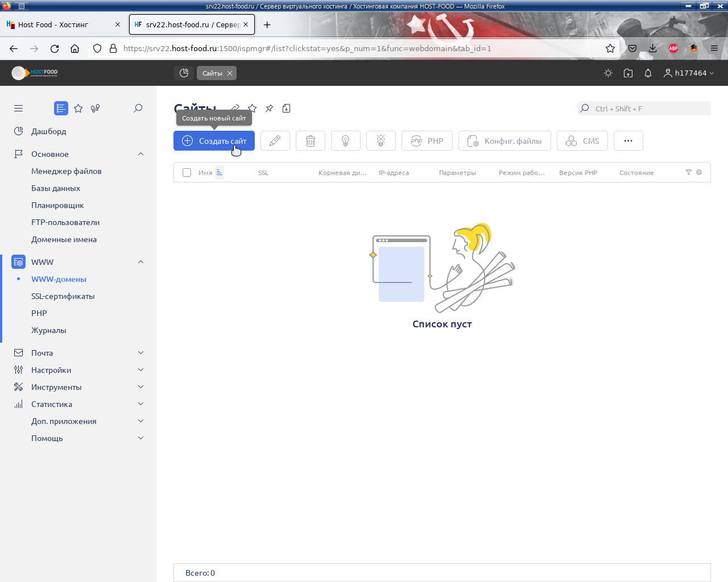Open table column settings gear icon
This screenshot has height=582, width=728.
pyautogui.click(x=699, y=172)
